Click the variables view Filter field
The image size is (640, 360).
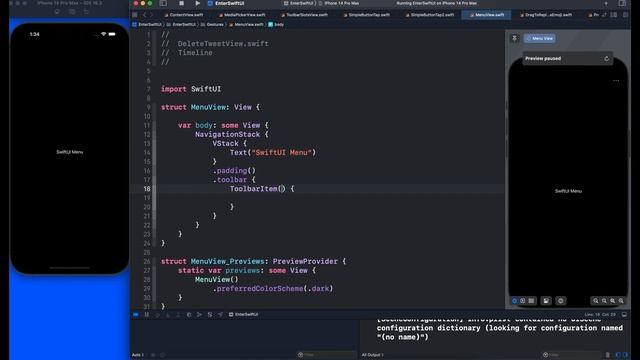coord(327,355)
